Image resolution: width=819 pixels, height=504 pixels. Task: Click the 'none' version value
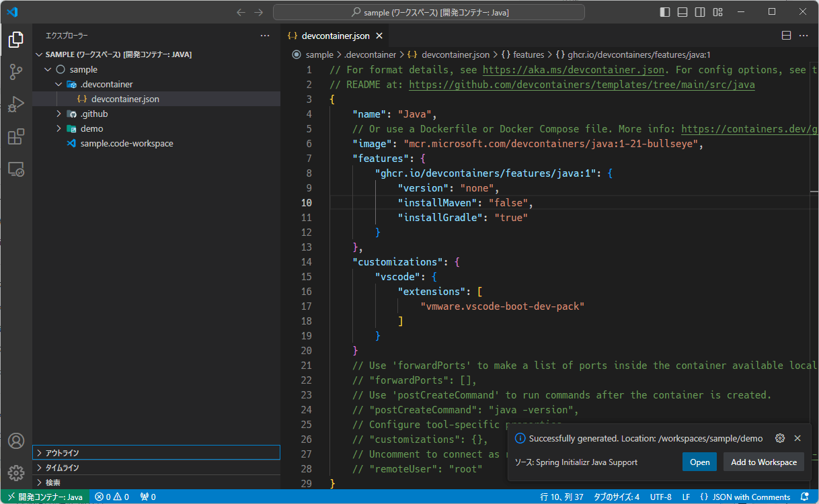(477, 188)
